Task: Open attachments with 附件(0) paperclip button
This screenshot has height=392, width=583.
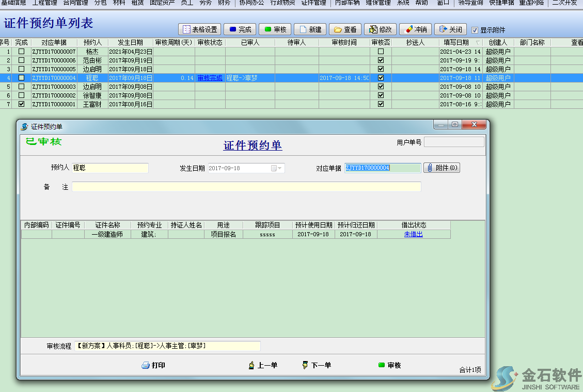Action: [x=442, y=168]
